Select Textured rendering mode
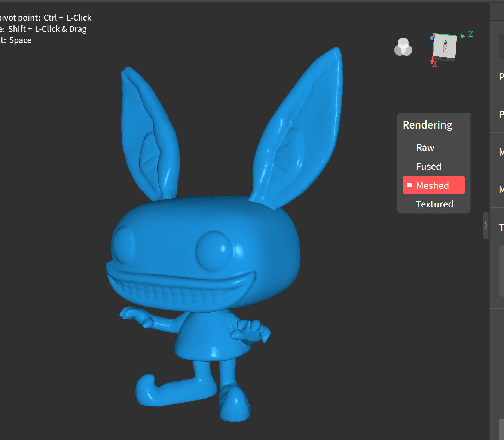 (434, 204)
